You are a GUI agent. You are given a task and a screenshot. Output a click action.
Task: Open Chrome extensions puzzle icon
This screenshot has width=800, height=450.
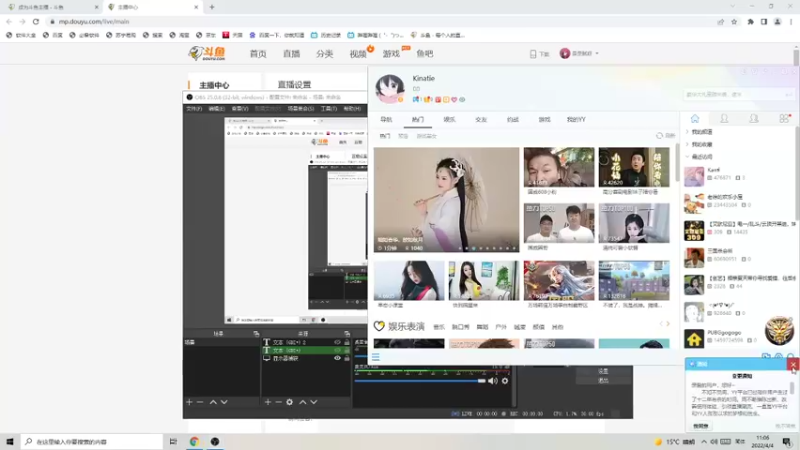click(x=751, y=21)
